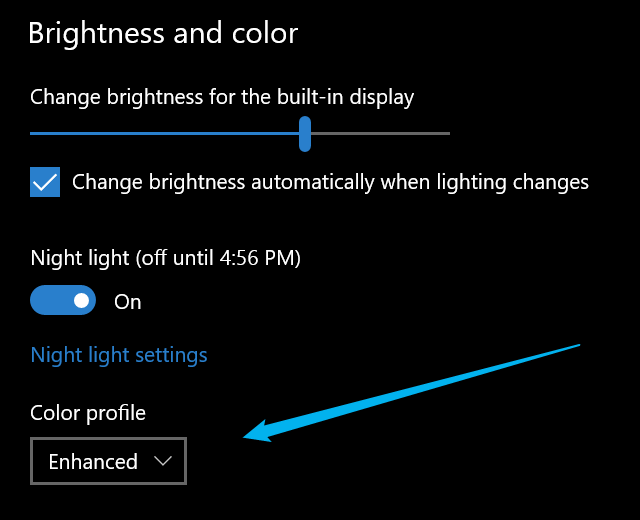The width and height of the screenshot is (640, 520).
Task: Click the 'Brightness and color' heading
Action: (163, 33)
